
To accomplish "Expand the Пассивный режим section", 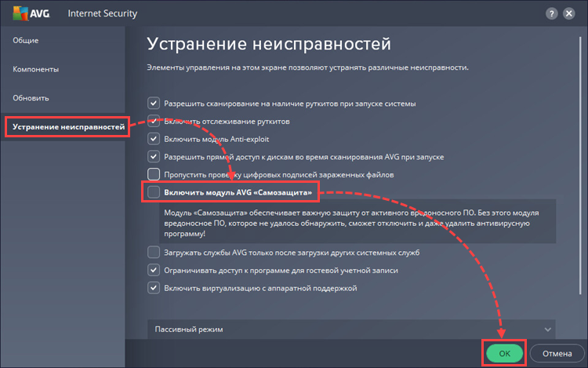I will click(x=351, y=330).
